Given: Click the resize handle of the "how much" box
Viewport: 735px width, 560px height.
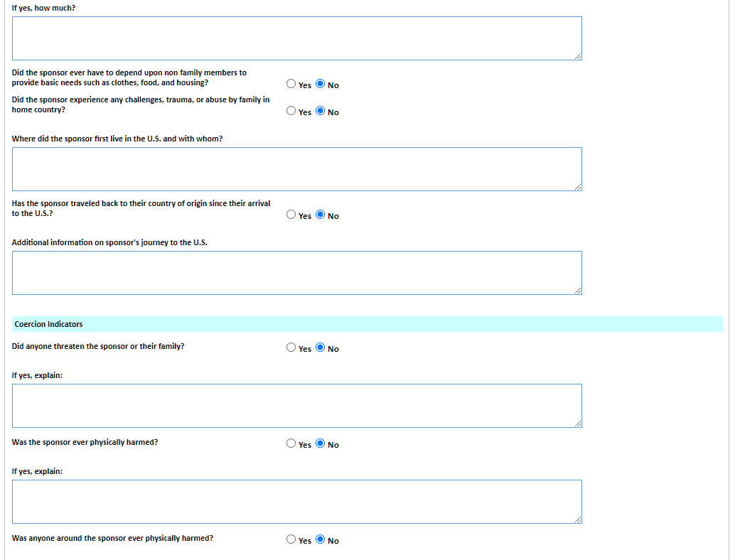Looking at the screenshot, I should tap(578, 56).
